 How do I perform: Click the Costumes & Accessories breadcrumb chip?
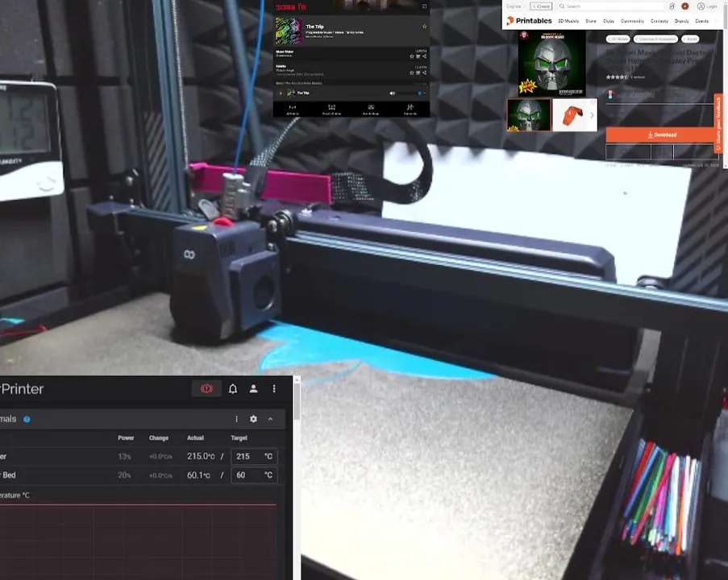pos(655,39)
